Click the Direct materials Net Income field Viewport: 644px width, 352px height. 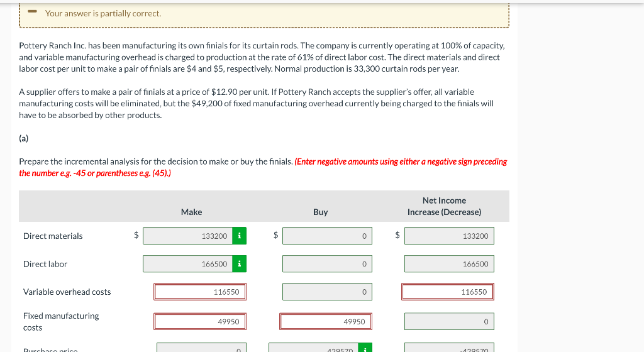coord(449,236)
